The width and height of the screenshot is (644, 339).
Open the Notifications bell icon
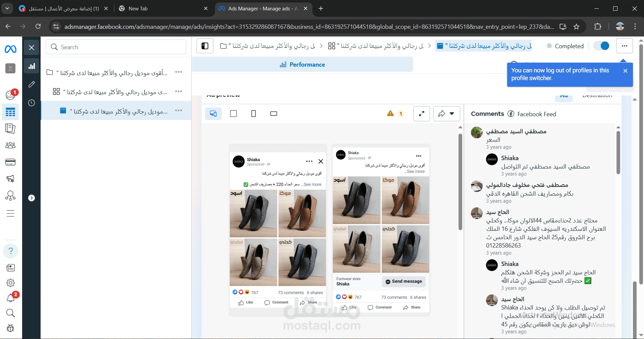tap(10, 298)
